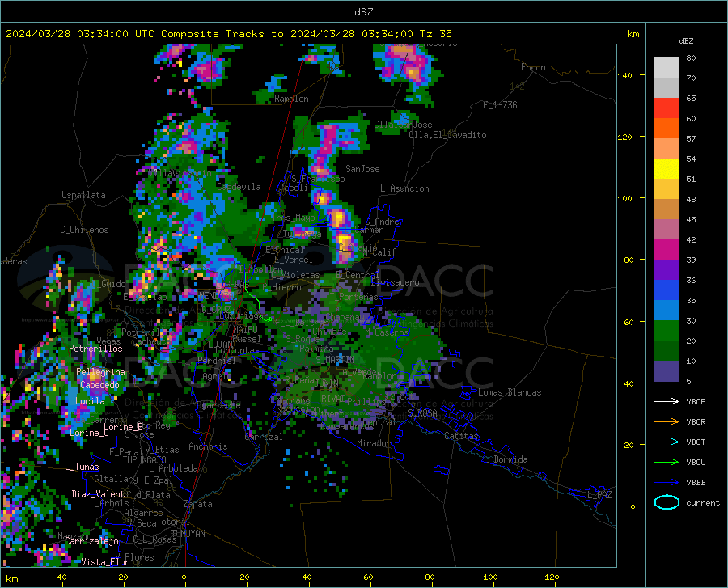
Task: Click the Anchoris place label
Action: click(208, 446)
